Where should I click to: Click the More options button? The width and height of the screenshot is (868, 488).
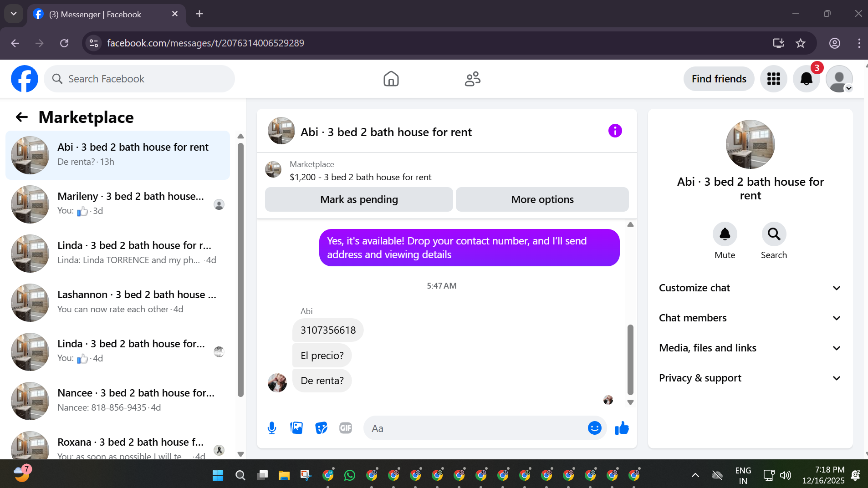[542, 199]
